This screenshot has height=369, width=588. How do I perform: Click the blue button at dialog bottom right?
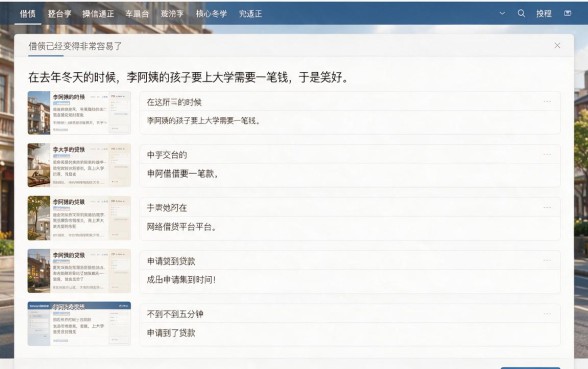(x=530, y=368)
